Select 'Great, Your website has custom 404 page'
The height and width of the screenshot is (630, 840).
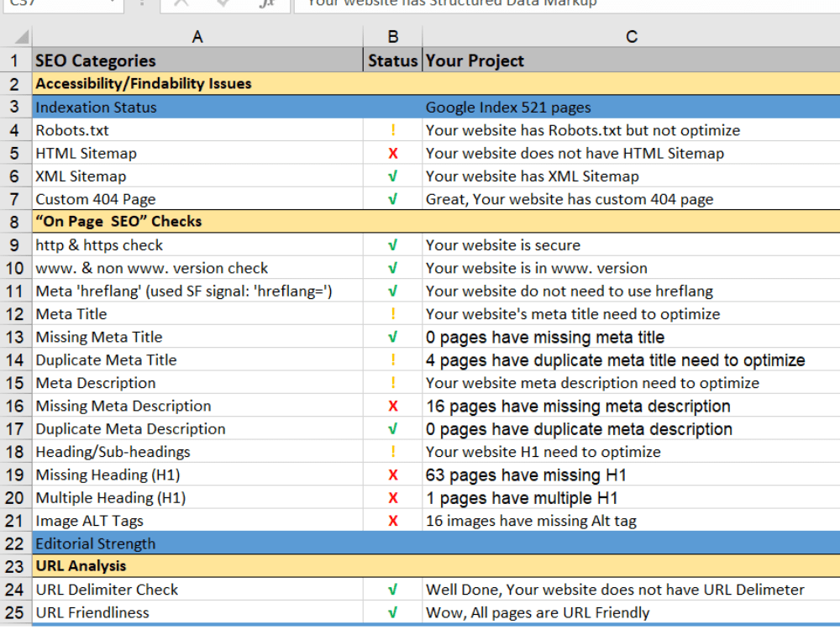click(631, 199)
